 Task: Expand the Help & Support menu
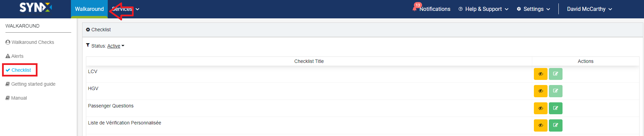coord(483,9)
